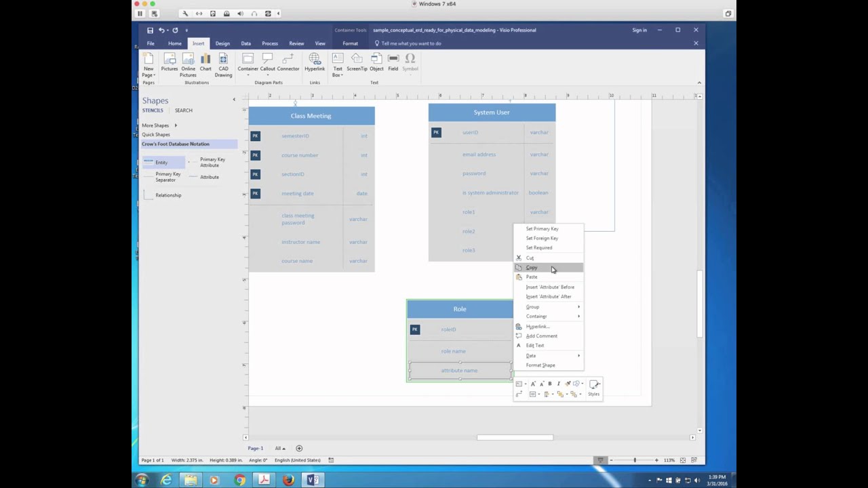Viewport: 868px width, 488px height.
Task: Click the Redo icon in title bar
Action: [175, 30]
